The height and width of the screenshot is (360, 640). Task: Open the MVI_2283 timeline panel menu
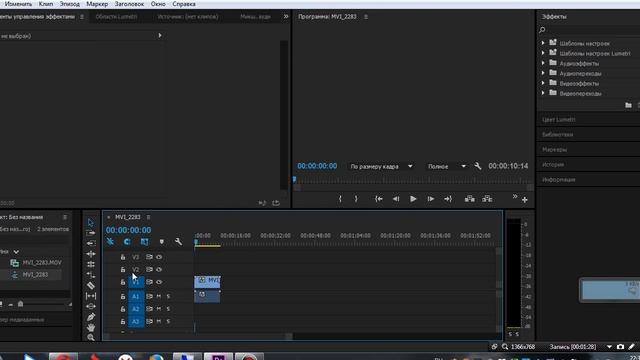(149, 217)
